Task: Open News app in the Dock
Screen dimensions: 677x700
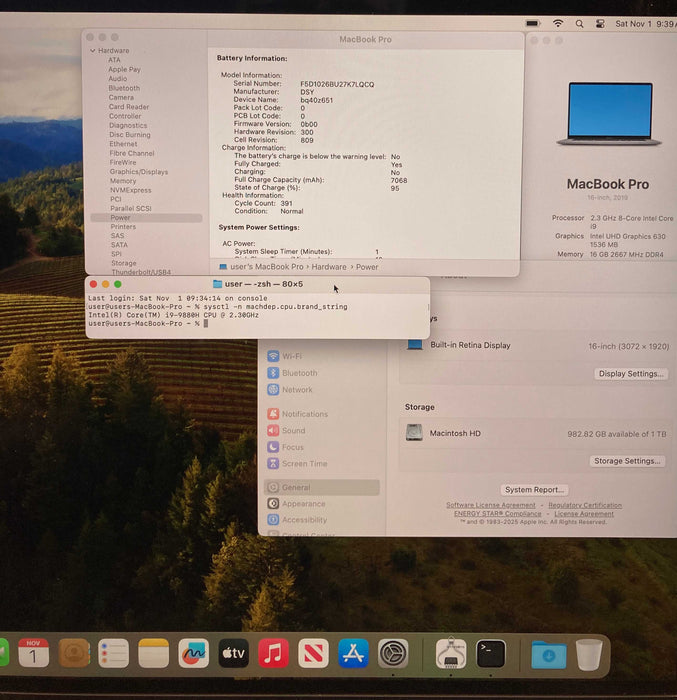Action: 313,653
